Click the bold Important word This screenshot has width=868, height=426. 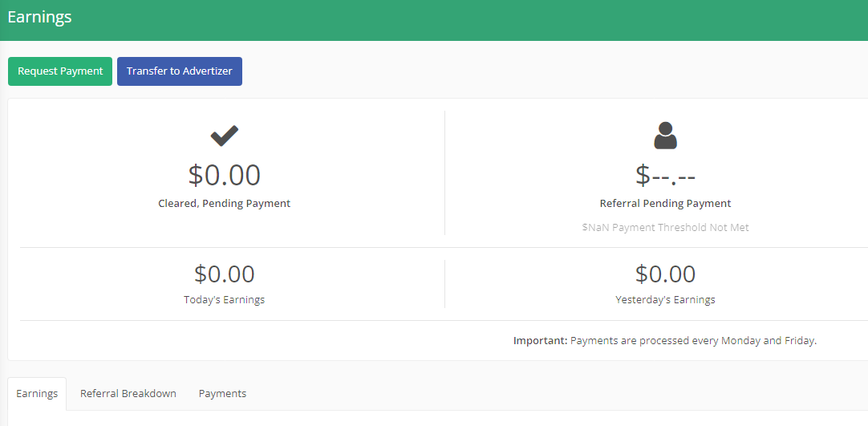[x=540, y=341]
